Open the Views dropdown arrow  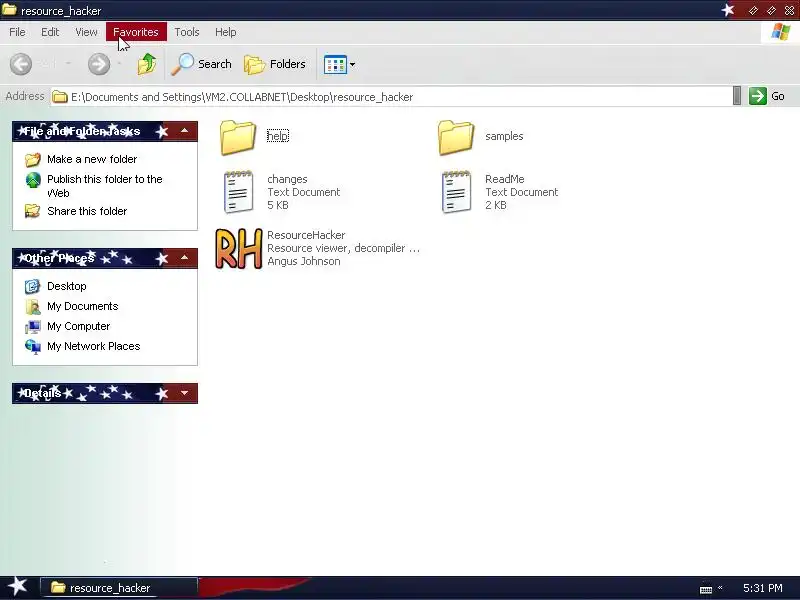click(353, 65)
